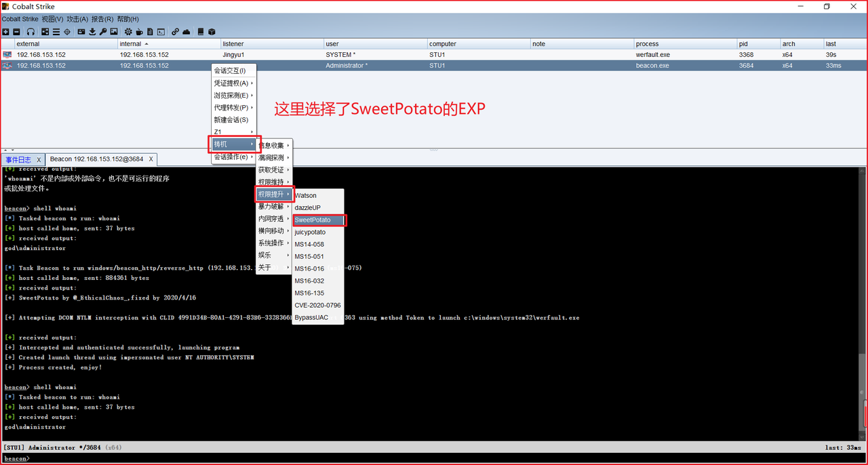Open Credentials via ID card icon
The width and height of the screenshot is (868, 465).
tap(81, 32)
